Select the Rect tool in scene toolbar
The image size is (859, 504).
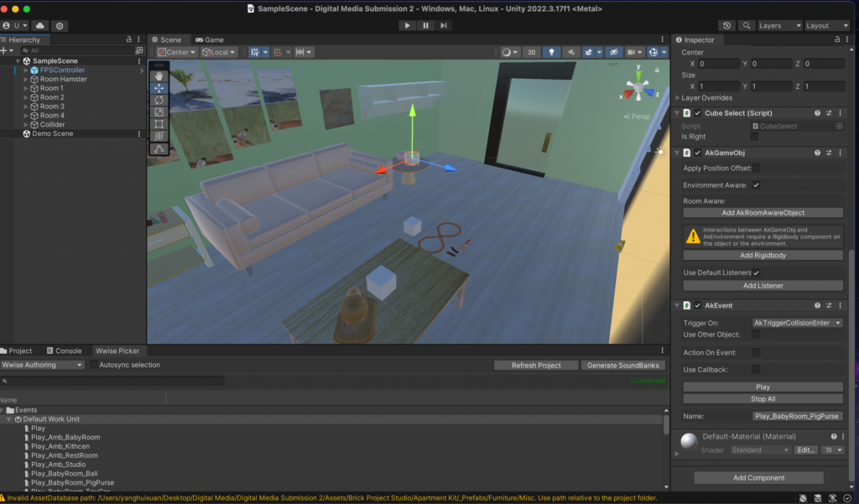pos(159,124)
